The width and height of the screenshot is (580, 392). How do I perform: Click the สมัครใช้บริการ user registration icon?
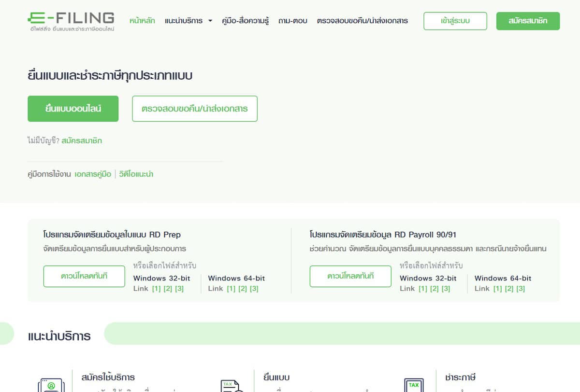pos(50,385)
